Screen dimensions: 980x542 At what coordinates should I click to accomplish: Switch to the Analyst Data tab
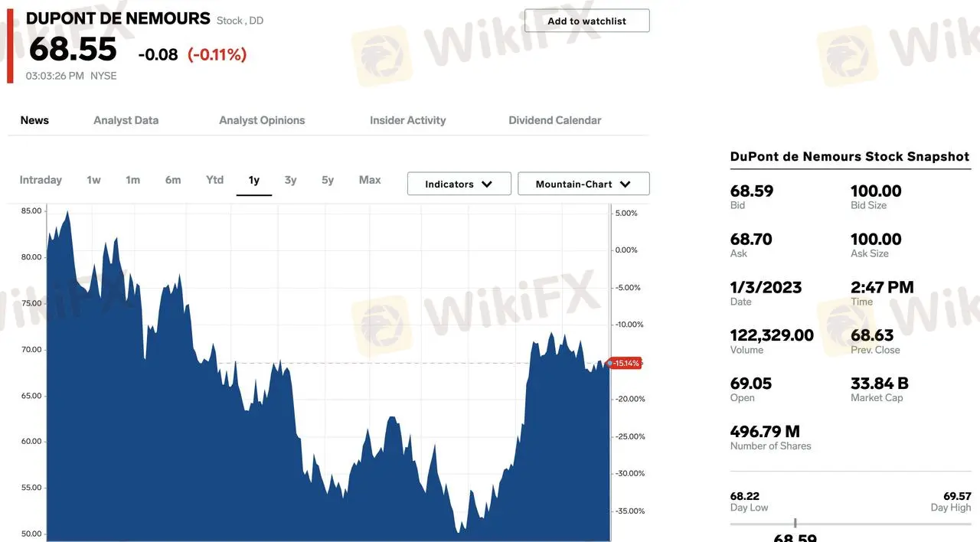point(126,120)
